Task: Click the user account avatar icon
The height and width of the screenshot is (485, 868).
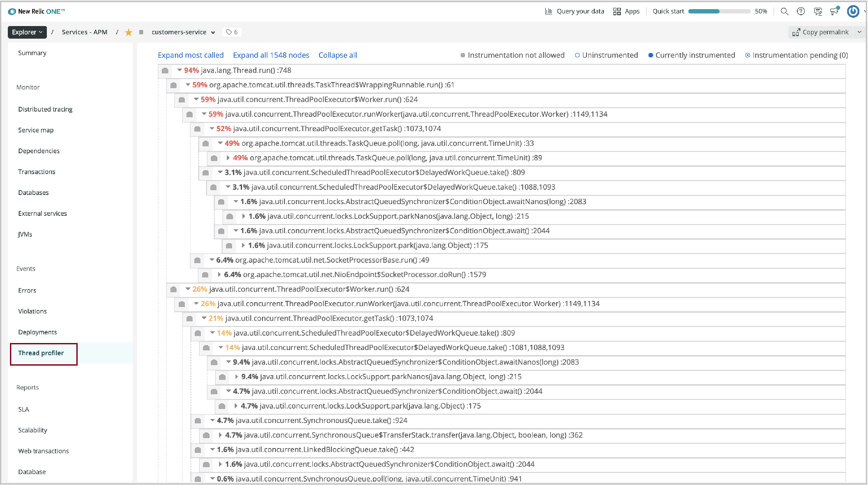Action: (853, 11)
